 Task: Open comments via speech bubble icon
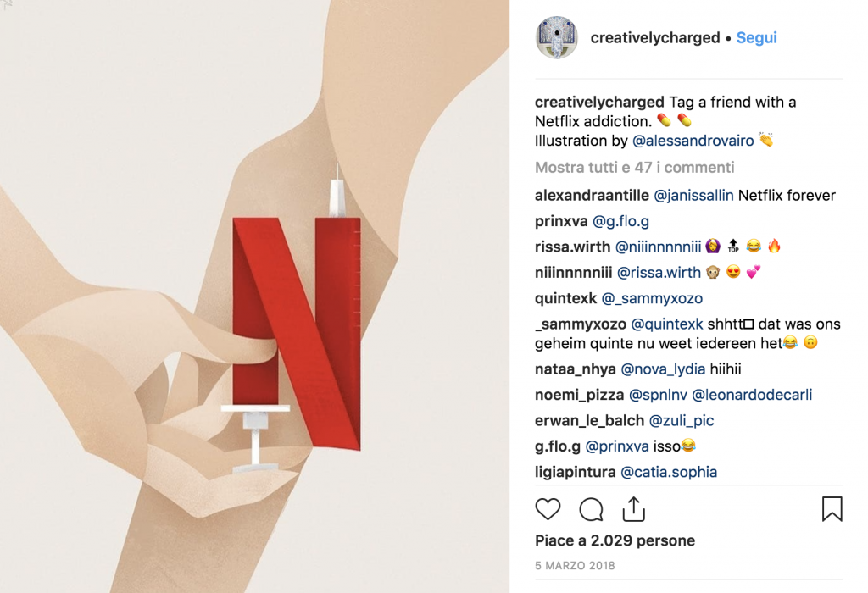[x=591, y=509]
